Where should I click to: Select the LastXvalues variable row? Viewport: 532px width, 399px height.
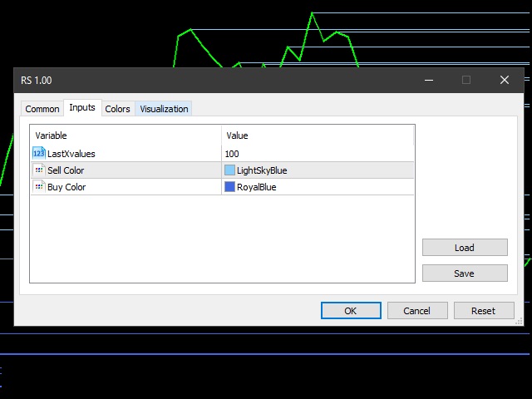point(222,153)
